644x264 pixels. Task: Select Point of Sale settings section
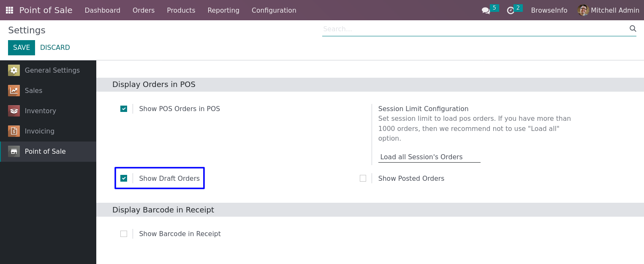pos(48,152)
